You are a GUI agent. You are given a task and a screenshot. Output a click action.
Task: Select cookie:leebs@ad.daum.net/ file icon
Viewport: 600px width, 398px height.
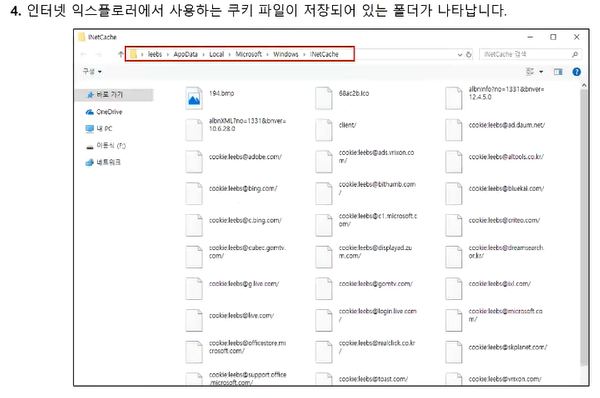pyautogui.click(x=454, y=130)
